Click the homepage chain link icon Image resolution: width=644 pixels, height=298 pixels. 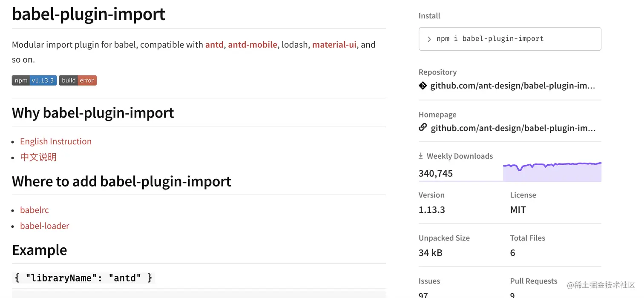click(x=423, y=127)
